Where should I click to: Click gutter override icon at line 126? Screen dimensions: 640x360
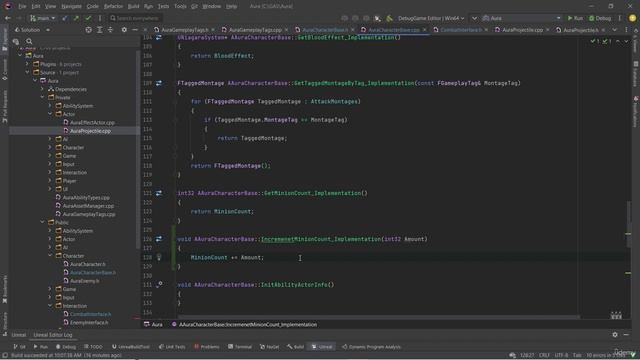(x=159, y=239)
